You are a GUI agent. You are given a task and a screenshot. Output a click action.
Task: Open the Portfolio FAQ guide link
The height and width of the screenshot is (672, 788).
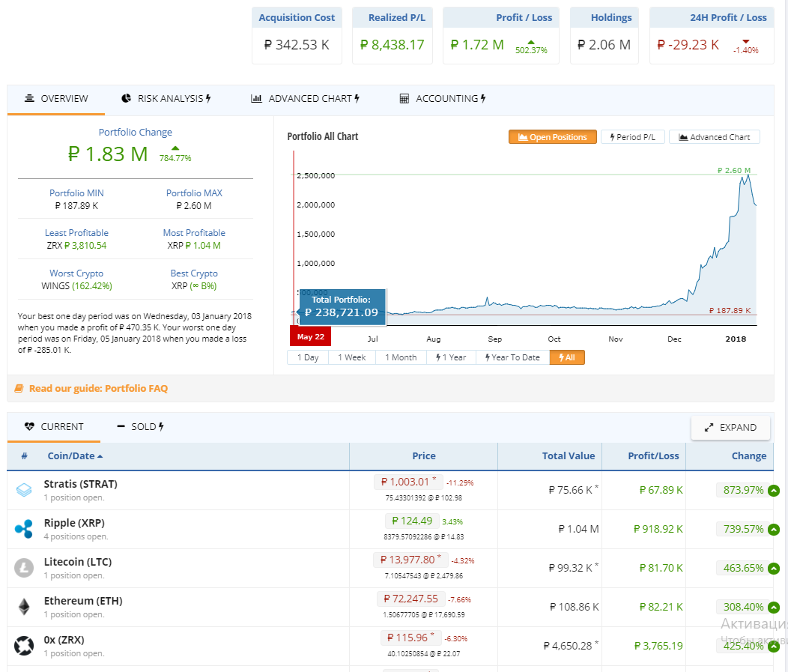[98, 388]
